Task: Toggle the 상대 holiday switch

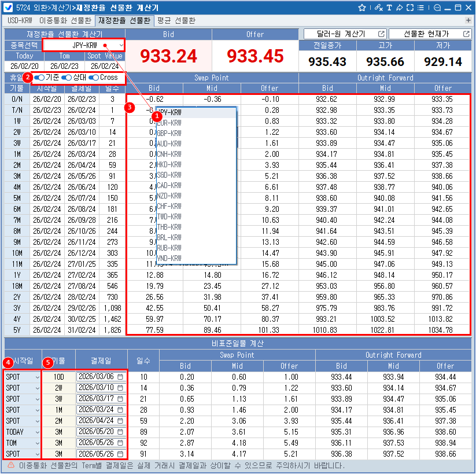Action: pos(67,78)
